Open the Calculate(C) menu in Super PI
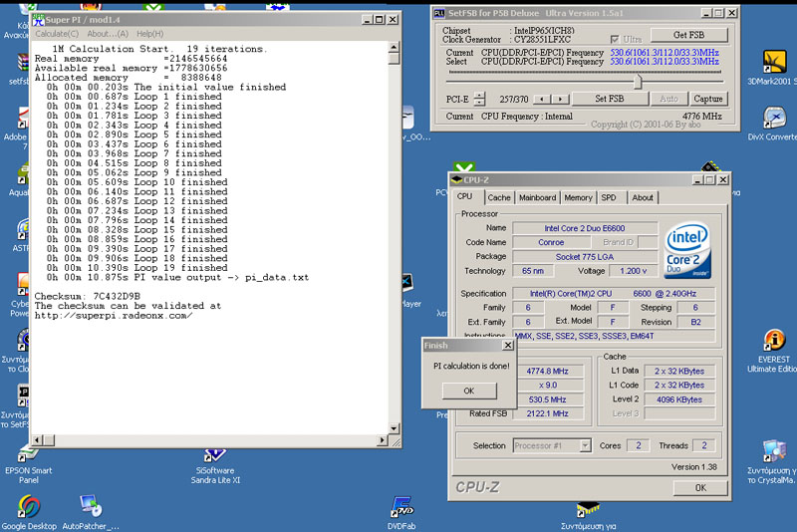797x532 pixels. (x=57, y=34)
